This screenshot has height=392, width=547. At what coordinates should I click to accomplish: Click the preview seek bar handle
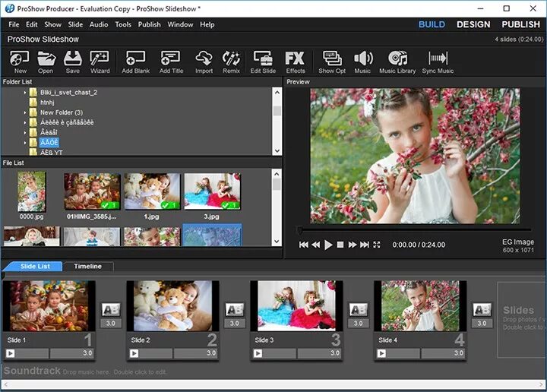tap(299, 230)
